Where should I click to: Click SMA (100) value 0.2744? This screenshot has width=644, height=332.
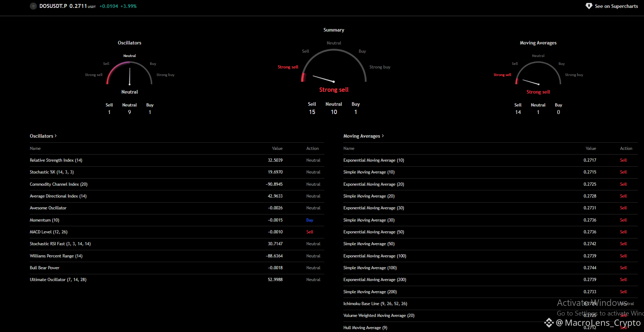point(590,268)
